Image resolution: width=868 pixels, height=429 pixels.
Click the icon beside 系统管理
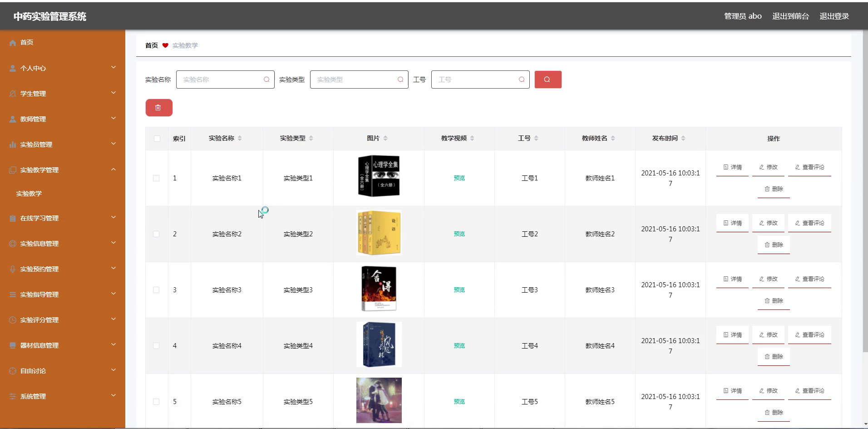point(13,396)
